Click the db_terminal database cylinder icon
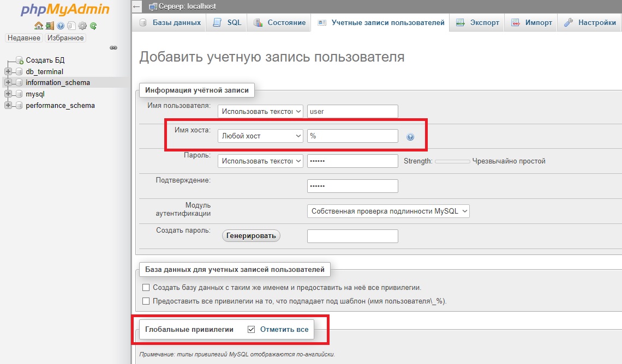Screen dimensions: 622x364 (x=19, y=72)
